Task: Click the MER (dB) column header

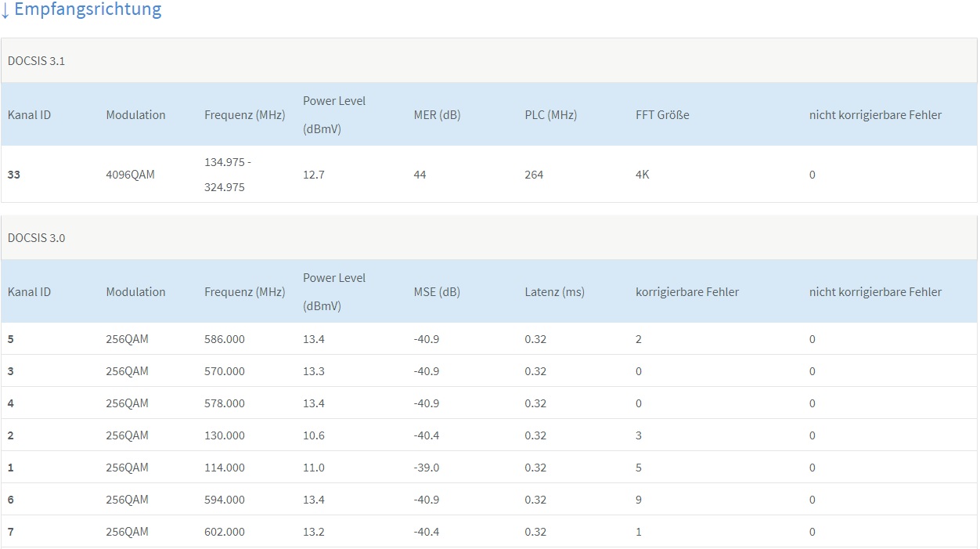Action: pyautogui.click(x=438, y=115)
